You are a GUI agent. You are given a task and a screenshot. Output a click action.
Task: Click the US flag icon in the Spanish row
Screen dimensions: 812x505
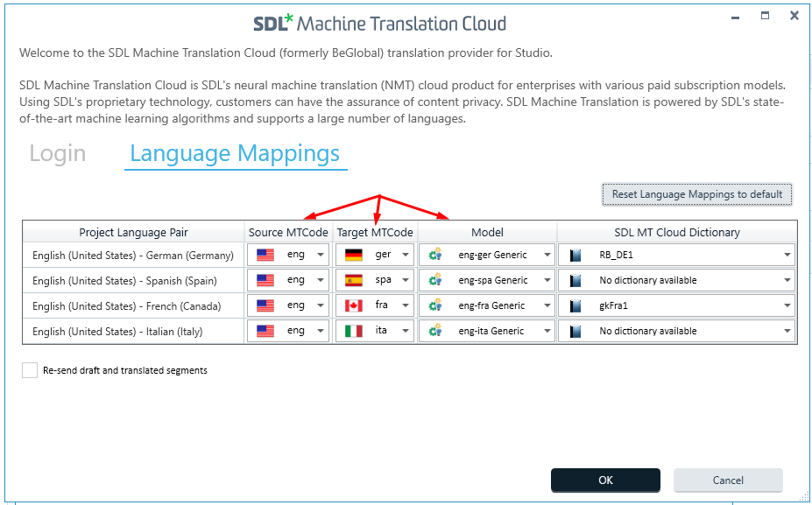click(x=265, y=280)
